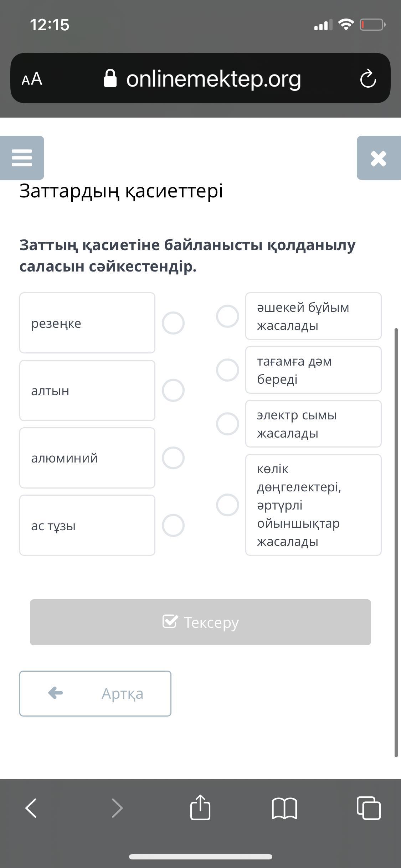401x868 pixels.
Task: Select the radio circle next to алюминий
Action: coord(173,458)
